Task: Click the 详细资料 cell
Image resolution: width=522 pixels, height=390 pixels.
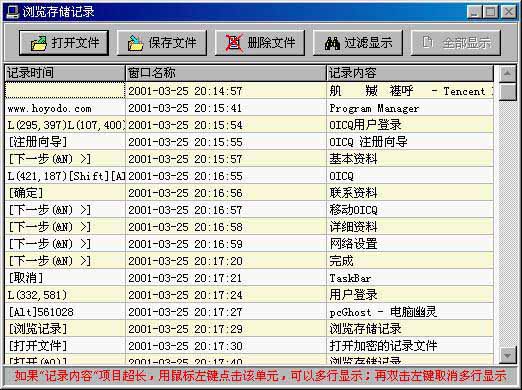Action: click(x=410, y=227)
